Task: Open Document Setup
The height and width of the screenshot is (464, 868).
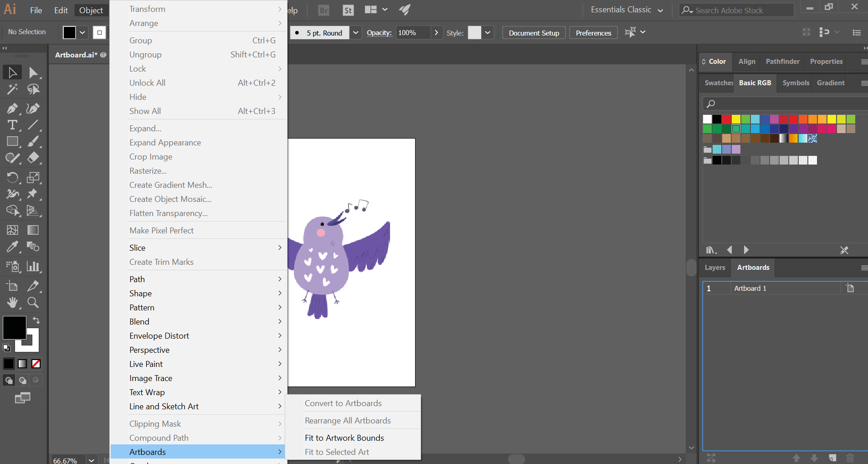Action: (534, 32)
